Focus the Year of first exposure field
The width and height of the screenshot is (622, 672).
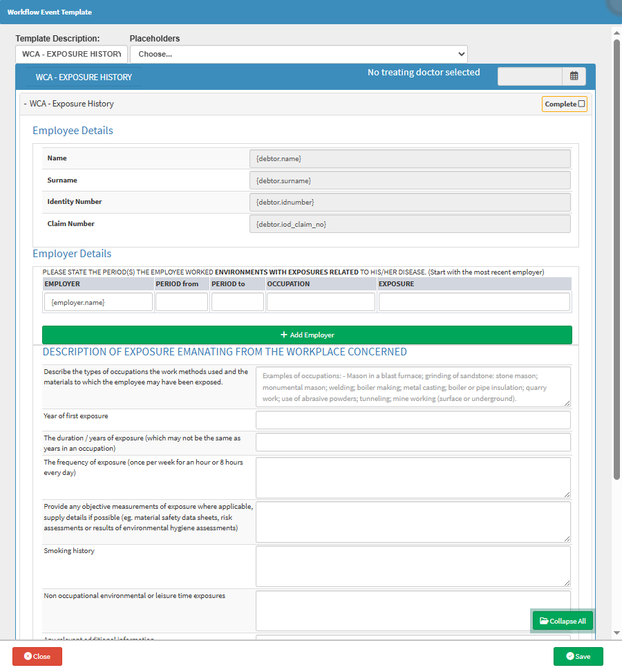pyautogui.click(x=413, y=420)
